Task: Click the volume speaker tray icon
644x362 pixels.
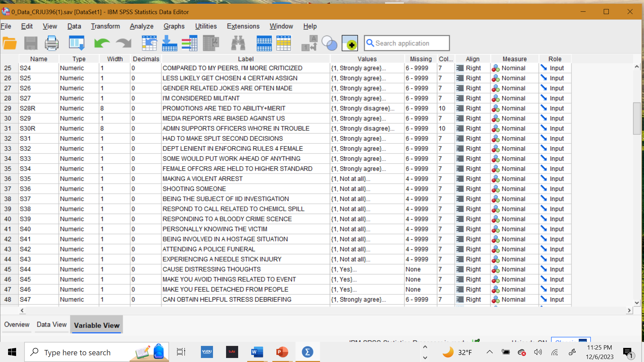Action: coord(538,352)
